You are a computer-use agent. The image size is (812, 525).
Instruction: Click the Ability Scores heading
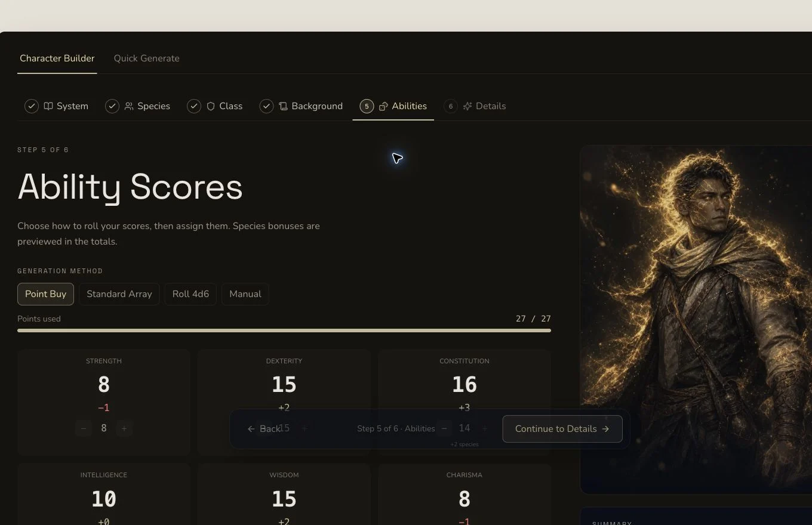[130, 187]
